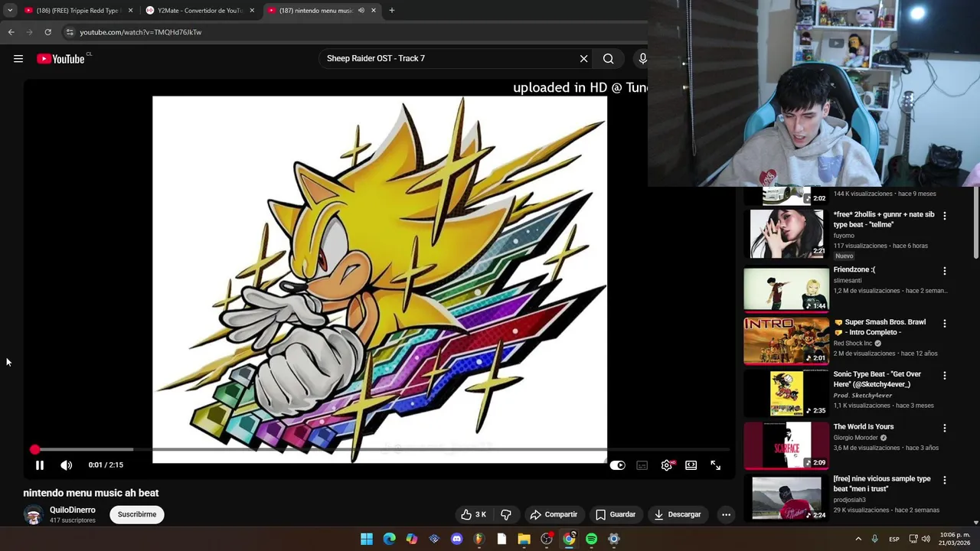Open player settings gear

click(667, 465)
